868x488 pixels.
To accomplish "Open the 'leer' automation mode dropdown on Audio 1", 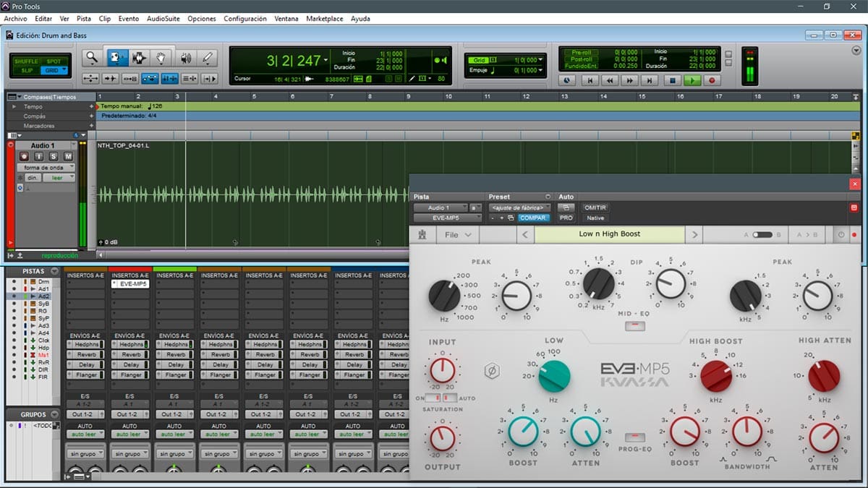I will pos(59,177).
